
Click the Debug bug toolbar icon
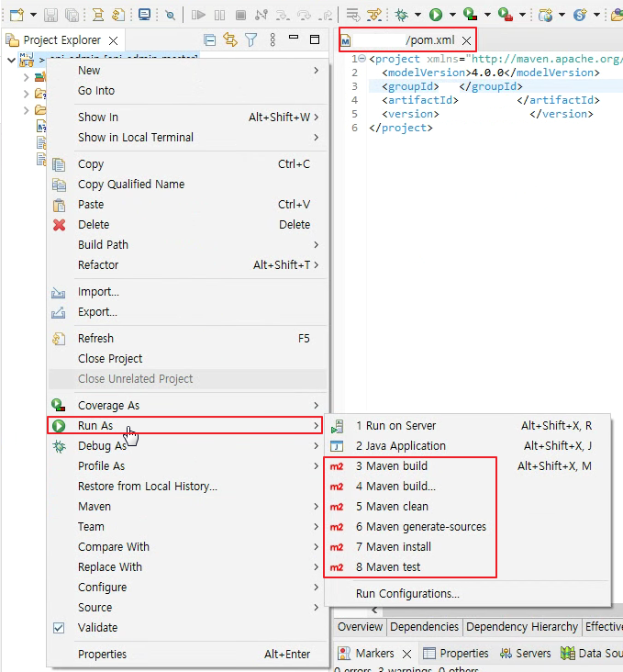coord(402,15)
